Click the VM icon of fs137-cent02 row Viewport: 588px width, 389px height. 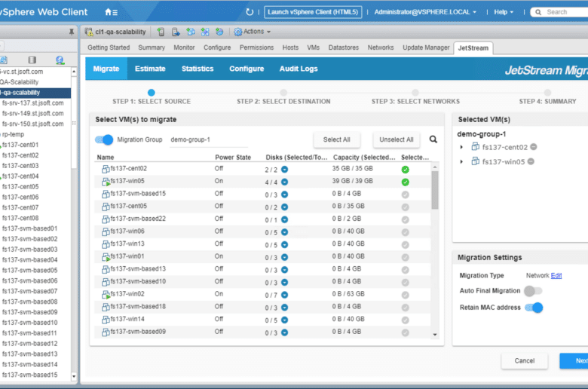106,169
